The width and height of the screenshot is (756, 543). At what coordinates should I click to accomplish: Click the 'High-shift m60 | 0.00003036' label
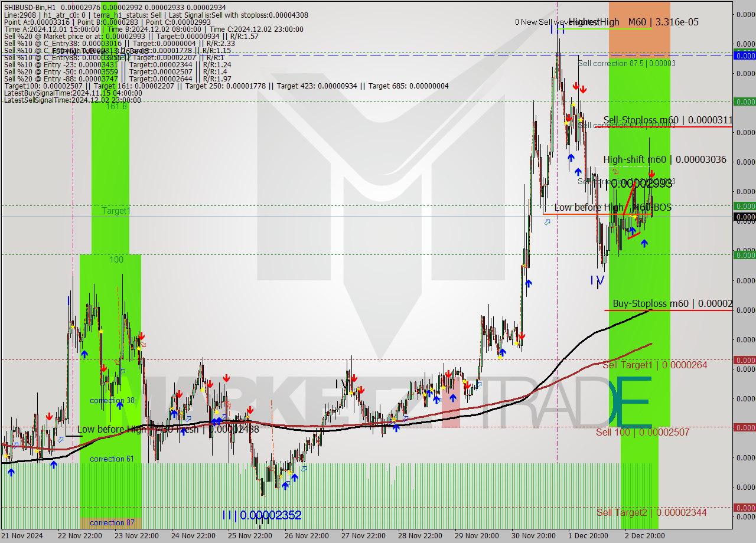(x=664, y=160)
